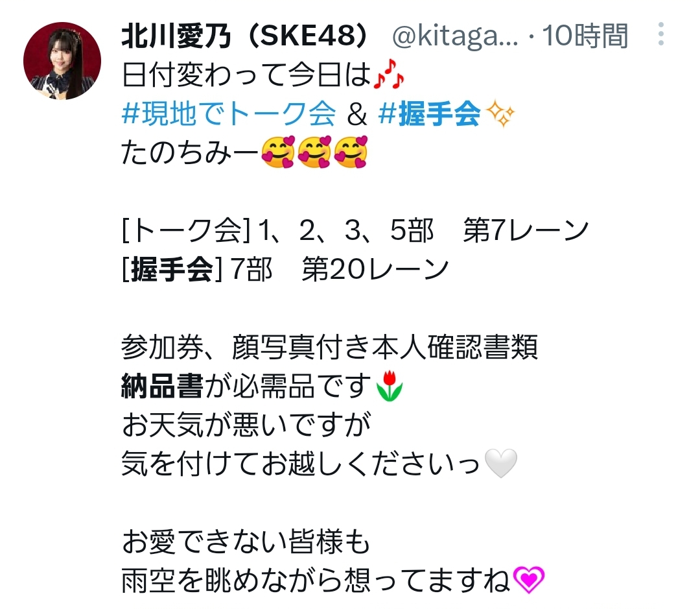Click the pink growing heart emoji

tap(529, 580)
